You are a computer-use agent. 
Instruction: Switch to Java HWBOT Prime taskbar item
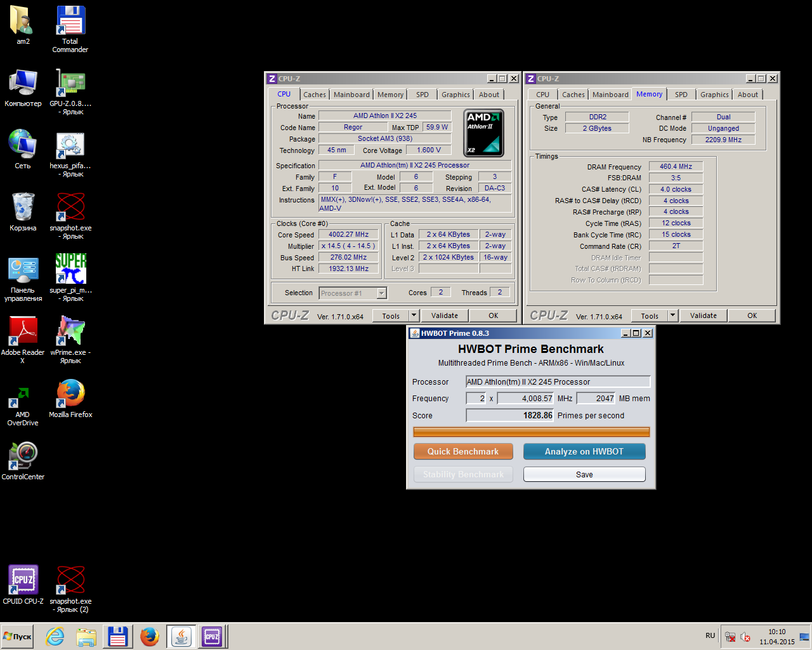[181, 636]
